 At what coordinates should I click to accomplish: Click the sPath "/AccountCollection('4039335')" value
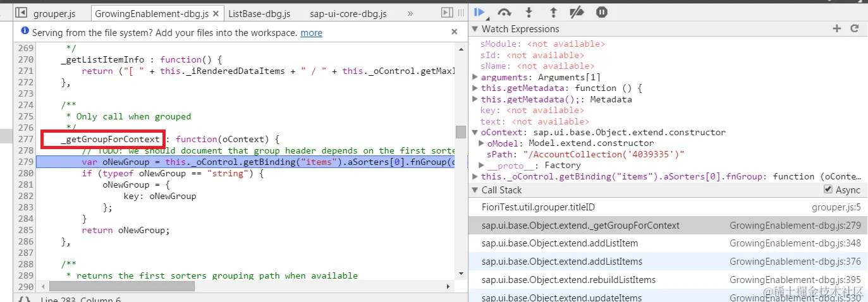pyautogui.click(x=604, y=155)
